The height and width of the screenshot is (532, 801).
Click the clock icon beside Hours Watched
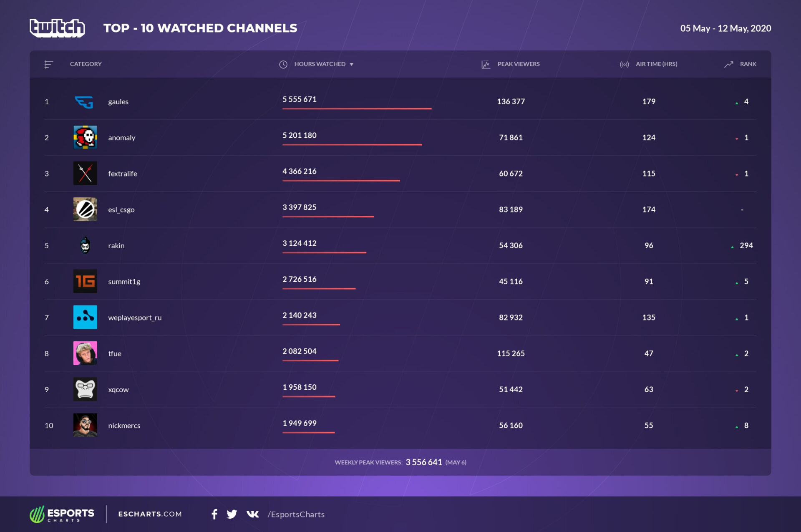283,64
